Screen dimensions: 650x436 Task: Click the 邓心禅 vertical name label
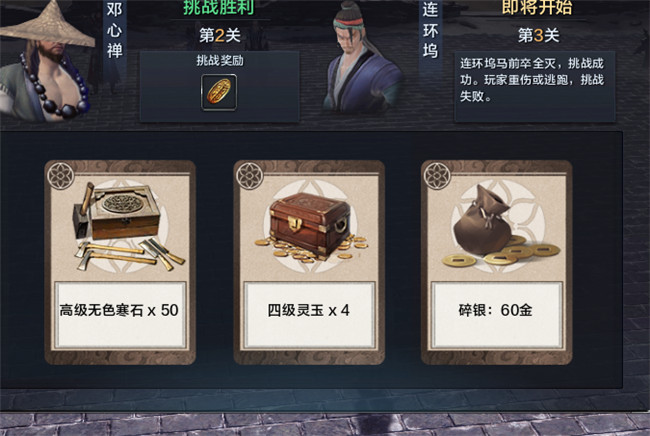(x=114, y=30)
